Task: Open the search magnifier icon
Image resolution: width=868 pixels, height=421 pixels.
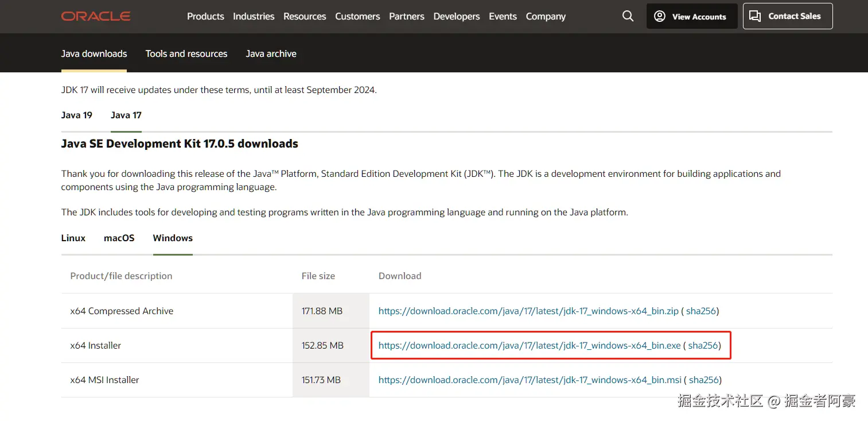Action: pyautogui.click(x=628, y=16)
